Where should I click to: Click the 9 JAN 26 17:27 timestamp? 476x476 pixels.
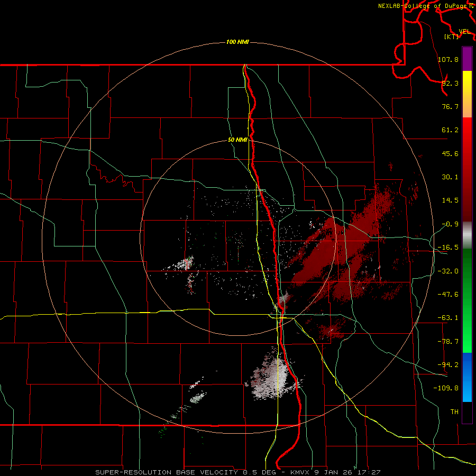click(347, 472)
